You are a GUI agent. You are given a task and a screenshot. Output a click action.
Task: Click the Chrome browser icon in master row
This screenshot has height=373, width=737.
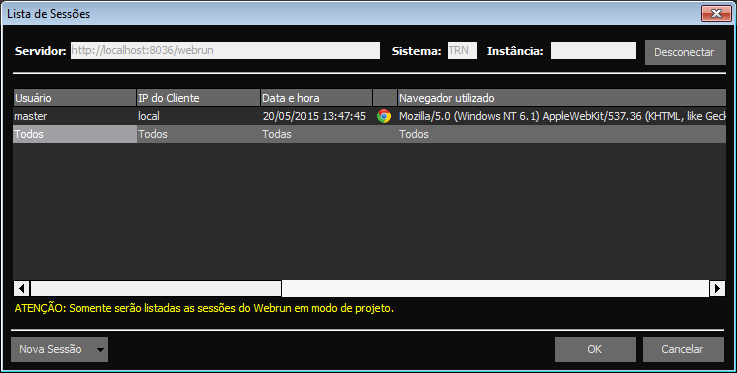[x=384, y=116]
